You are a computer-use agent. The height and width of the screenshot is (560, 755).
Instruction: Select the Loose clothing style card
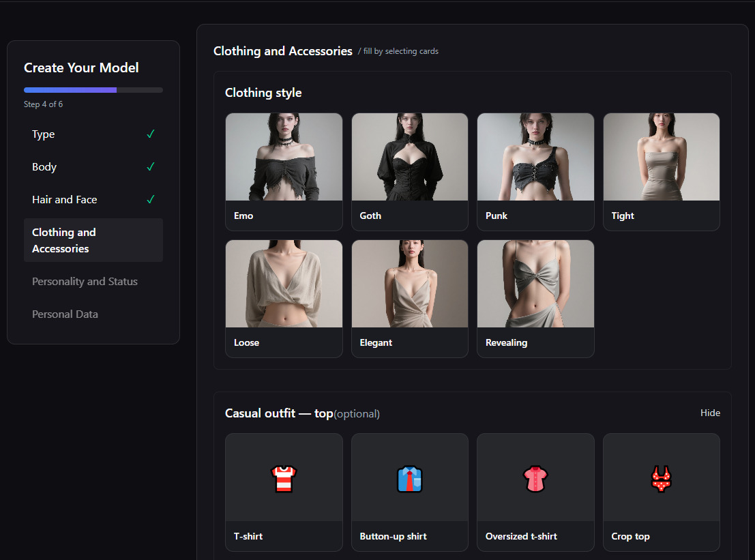coord(284,297)
